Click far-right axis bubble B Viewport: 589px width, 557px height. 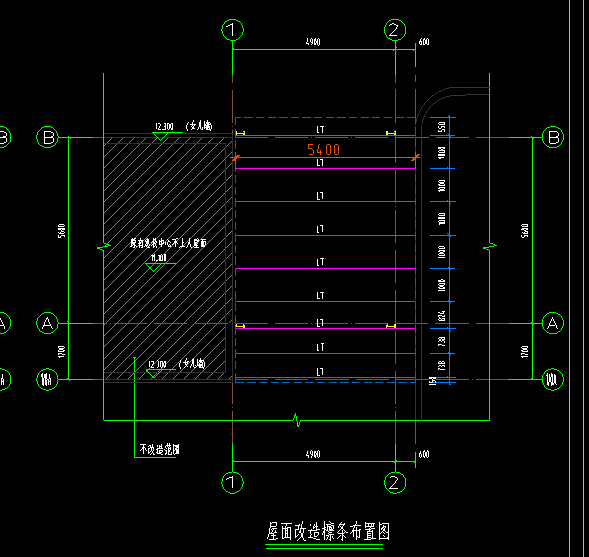[553, 137]
